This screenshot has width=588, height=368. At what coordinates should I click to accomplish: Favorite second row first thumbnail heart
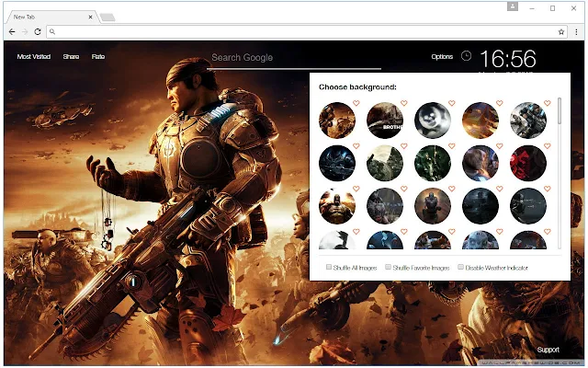(356, 145)
